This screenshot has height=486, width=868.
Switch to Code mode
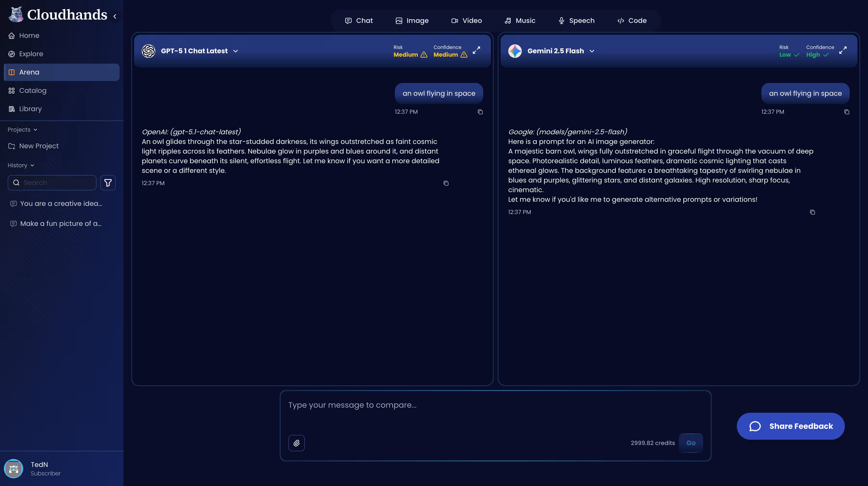point(631,20)
